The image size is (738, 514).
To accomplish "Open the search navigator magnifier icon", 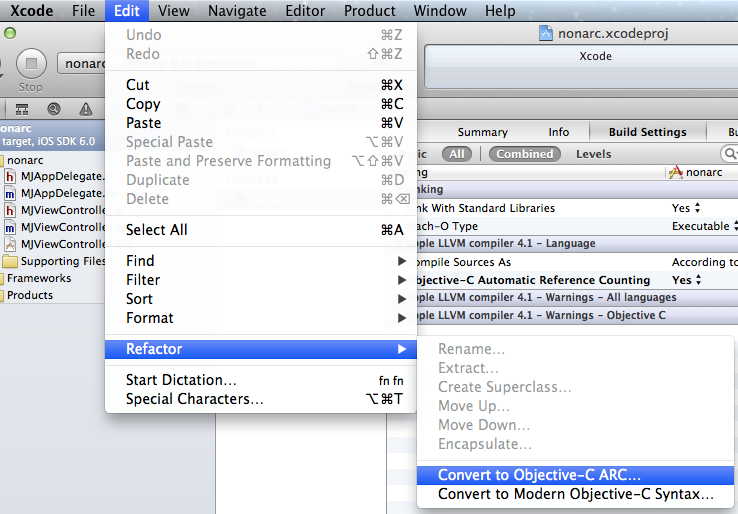I will (x=53, y=109).
